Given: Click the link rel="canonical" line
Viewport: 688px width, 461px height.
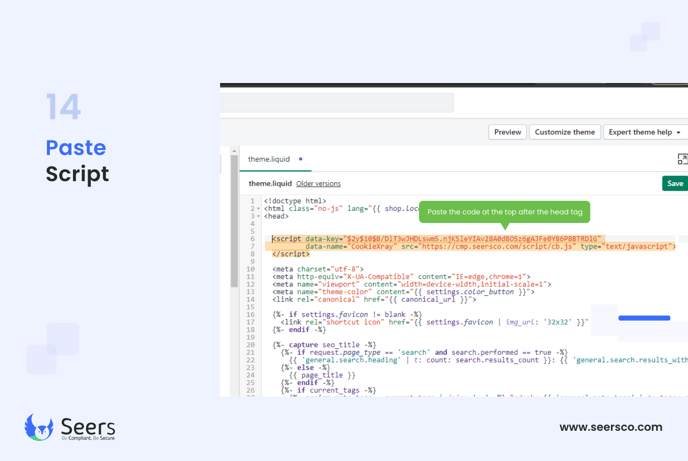Looking at the screenshot, I should pyautogui.click(x=374, y=300).
